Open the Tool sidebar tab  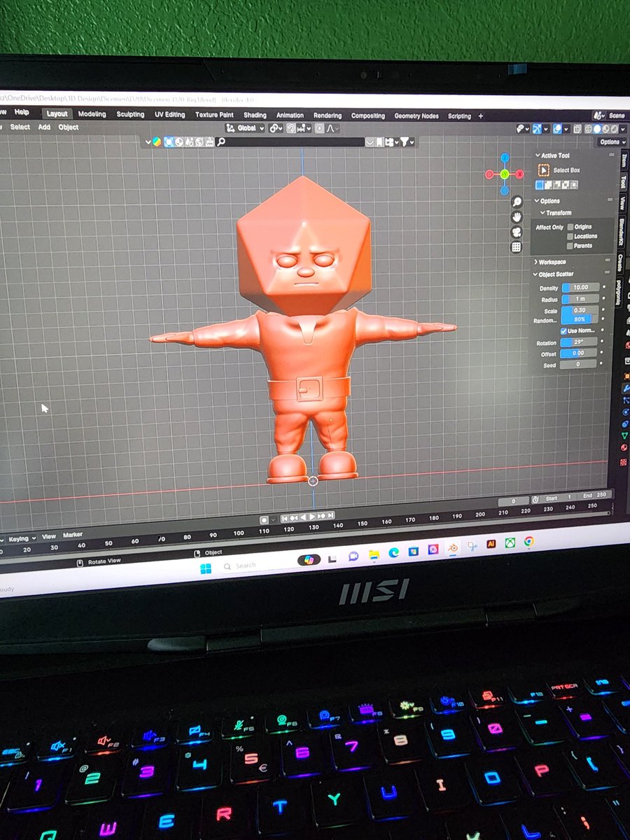pos(623,182)
